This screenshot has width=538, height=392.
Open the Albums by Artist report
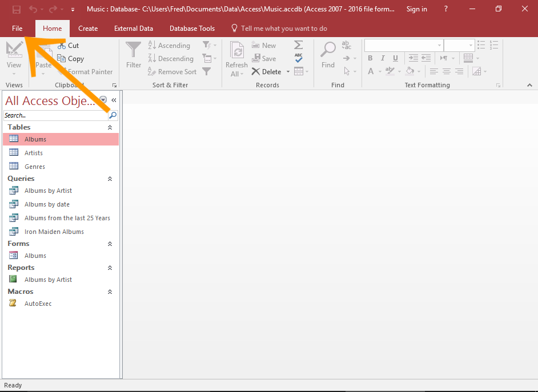61,280
